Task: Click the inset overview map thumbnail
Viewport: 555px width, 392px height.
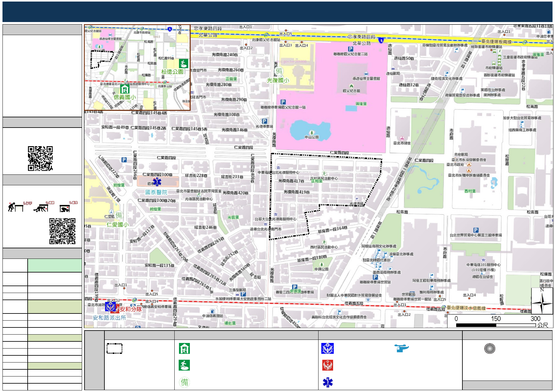Action: 137,68
